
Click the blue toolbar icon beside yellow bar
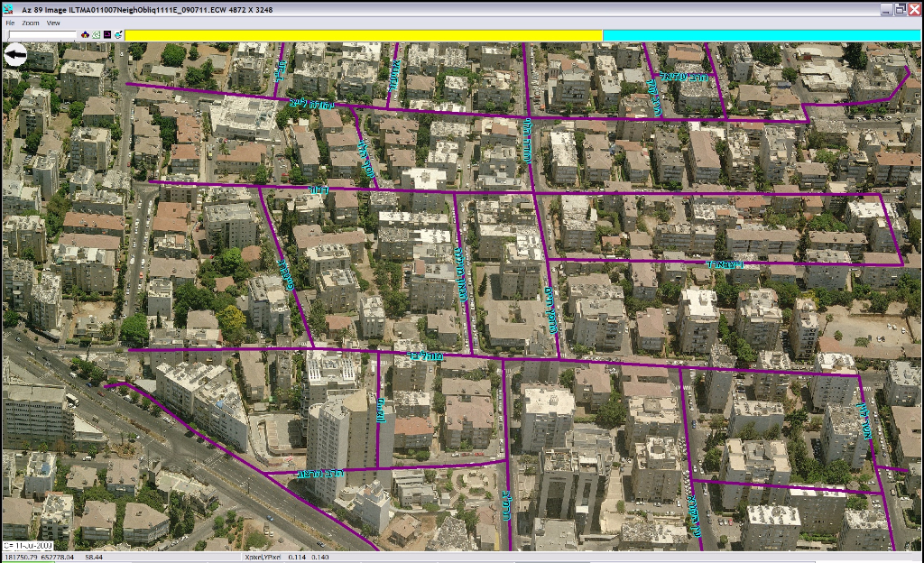[118, 34]
